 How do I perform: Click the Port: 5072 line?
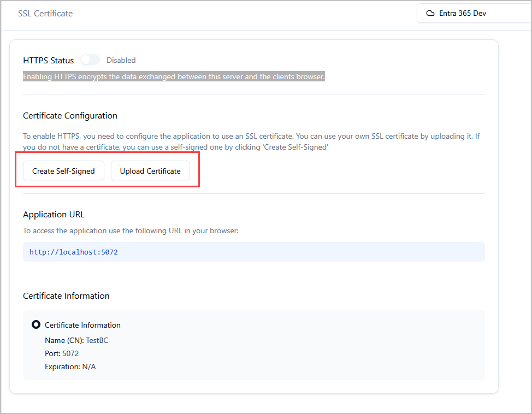tap(62, 353)
